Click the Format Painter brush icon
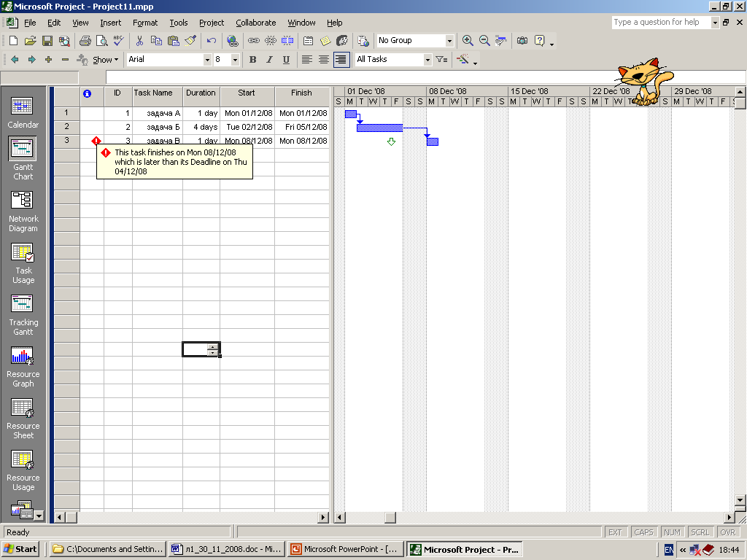Screen dimensions: 747x560 [190, 41]
